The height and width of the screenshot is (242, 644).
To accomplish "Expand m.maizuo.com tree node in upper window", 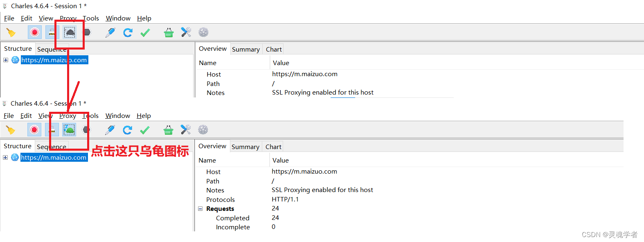I will point(6,60).
